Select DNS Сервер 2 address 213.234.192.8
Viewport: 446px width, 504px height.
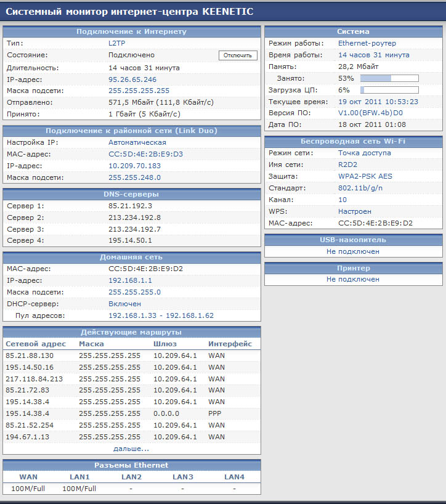coord(134,217)
